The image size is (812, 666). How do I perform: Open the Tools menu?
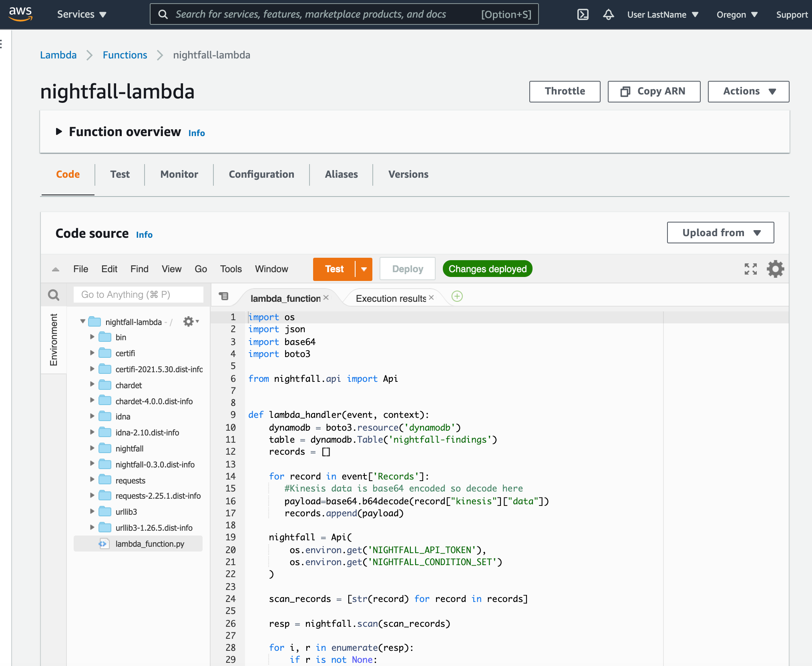pos(231,269)
